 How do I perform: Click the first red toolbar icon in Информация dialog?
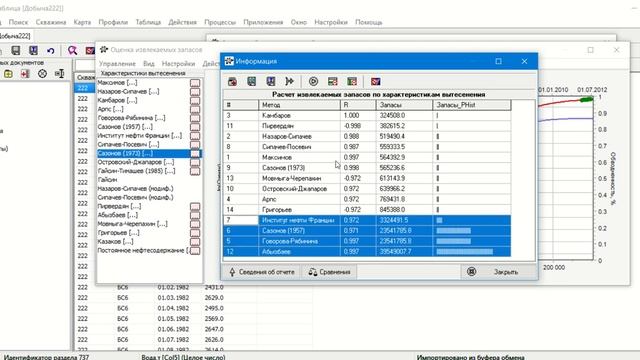(x=232, y=82)
